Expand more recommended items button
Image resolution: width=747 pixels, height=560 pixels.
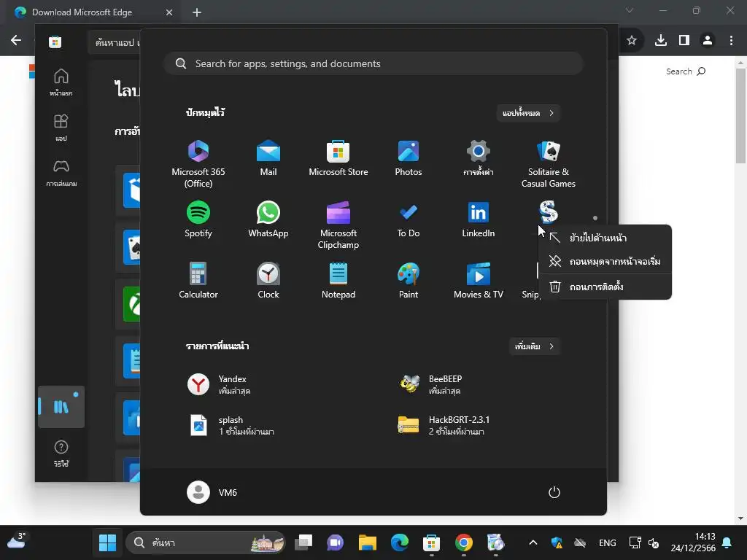click(535, 346)
